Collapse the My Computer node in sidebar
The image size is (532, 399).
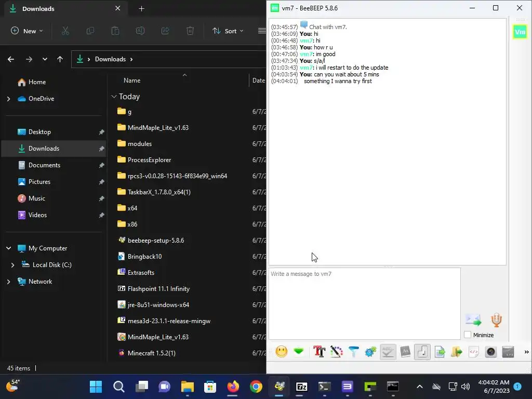(9, 248)
